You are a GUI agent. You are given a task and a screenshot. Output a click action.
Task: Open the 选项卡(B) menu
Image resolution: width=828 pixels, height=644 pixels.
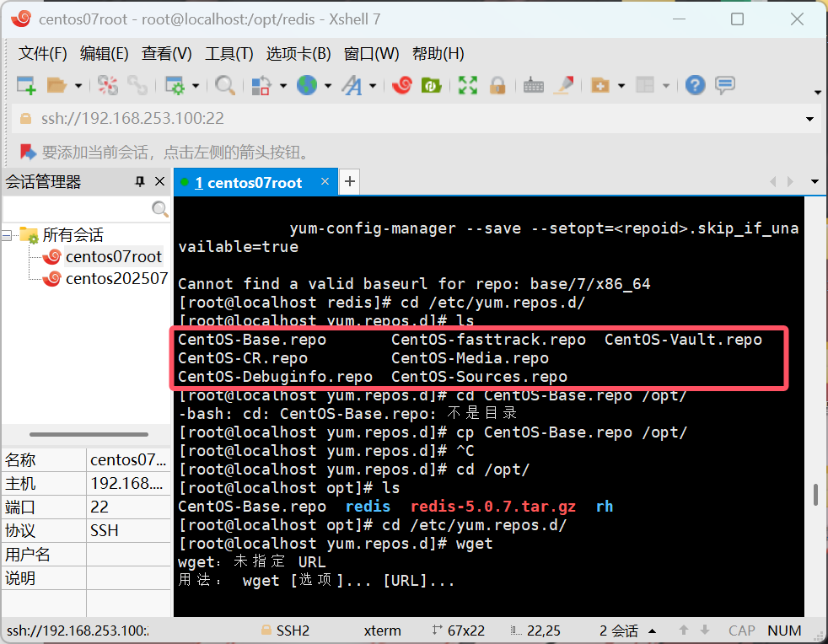[x=298, y=53]
